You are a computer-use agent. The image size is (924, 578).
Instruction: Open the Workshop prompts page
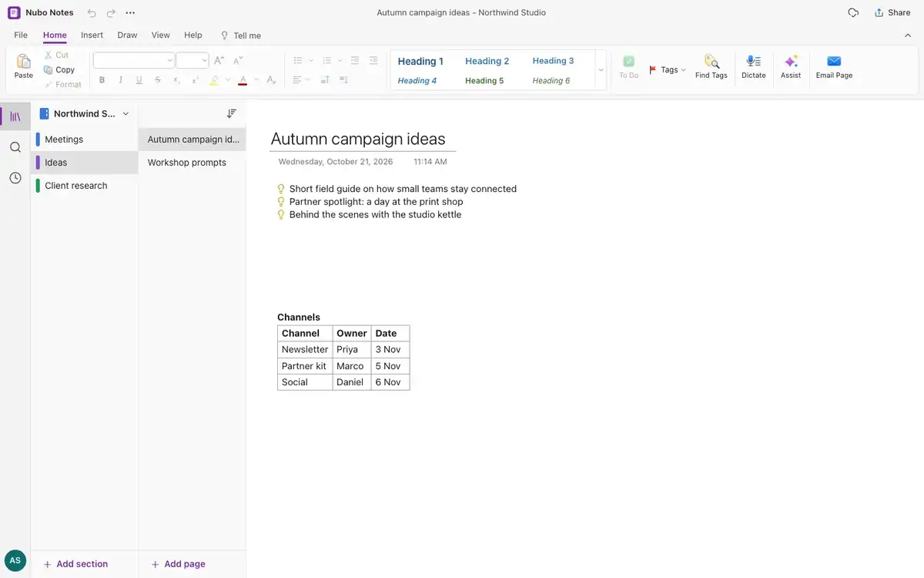(192, 163)
